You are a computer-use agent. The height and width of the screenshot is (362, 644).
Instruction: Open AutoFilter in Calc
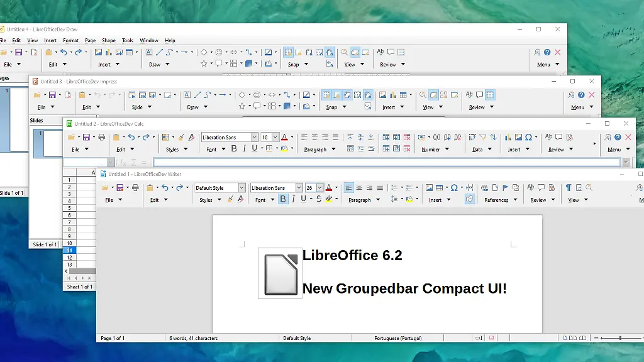[483, 138]
